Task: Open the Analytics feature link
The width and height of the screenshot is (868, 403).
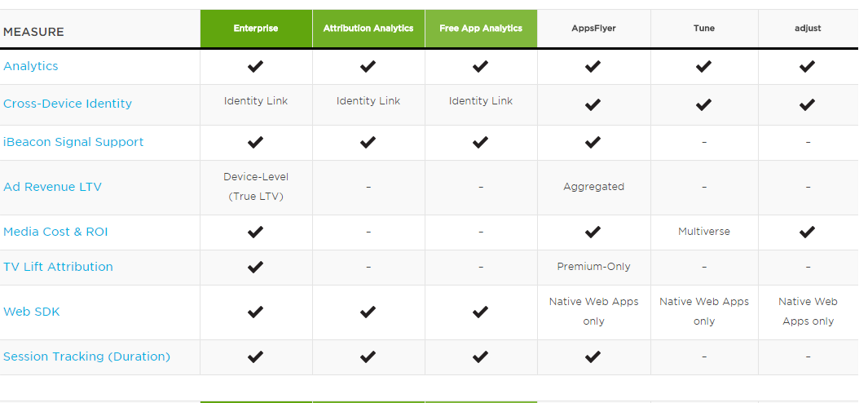Action: [x=31, y=66]
